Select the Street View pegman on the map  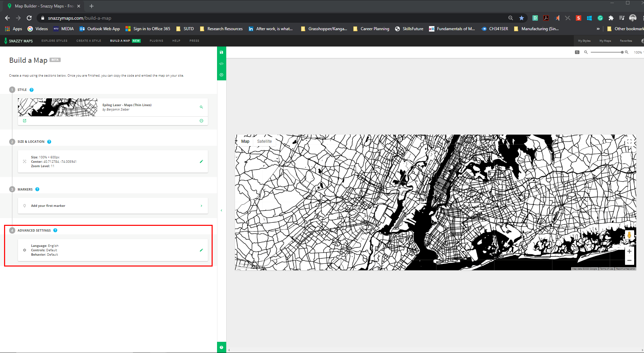point(629,235)
